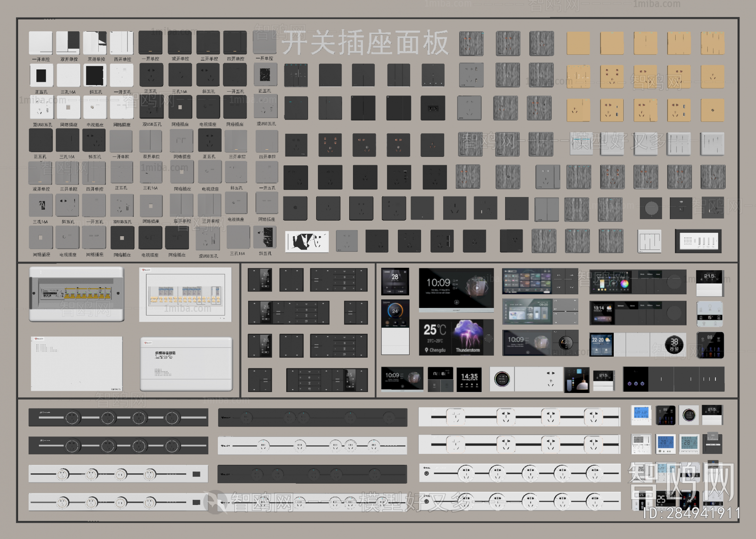The image size is (756, 539).
Task: Pick the rainbow color wheel on the smart panel
Action: click(624, 284)
